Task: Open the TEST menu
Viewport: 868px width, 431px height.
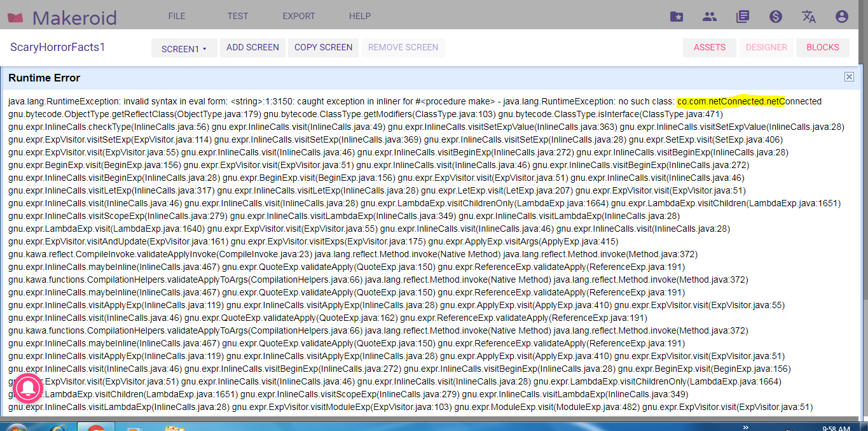Action: coord(238,17)
